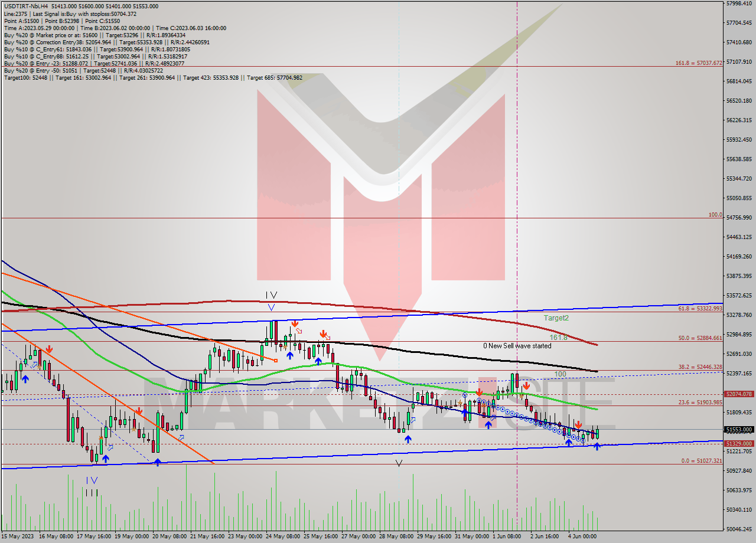Click the red 51329.000 price tag

coord(739,443)
